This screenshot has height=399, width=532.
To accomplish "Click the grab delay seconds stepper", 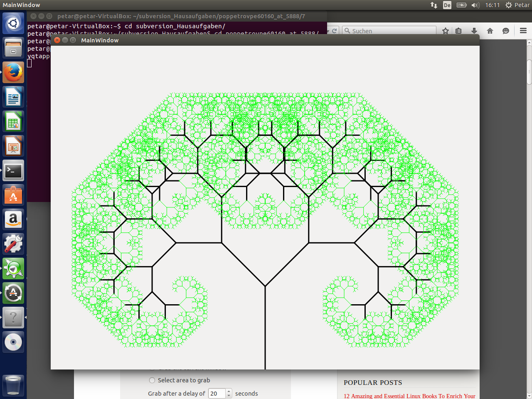I will (x=229, y=393).
